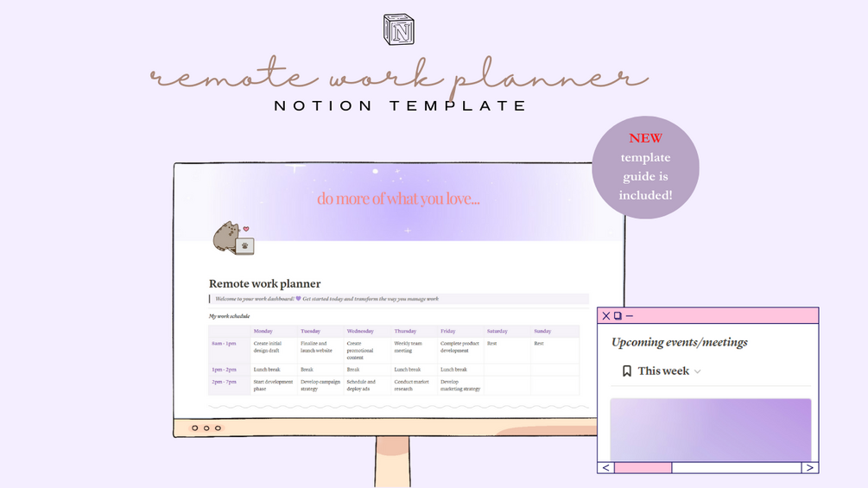Click the Develop marketing strategy cell
Image resolution: width=868 pixels, height=488 pixels.
460,385
